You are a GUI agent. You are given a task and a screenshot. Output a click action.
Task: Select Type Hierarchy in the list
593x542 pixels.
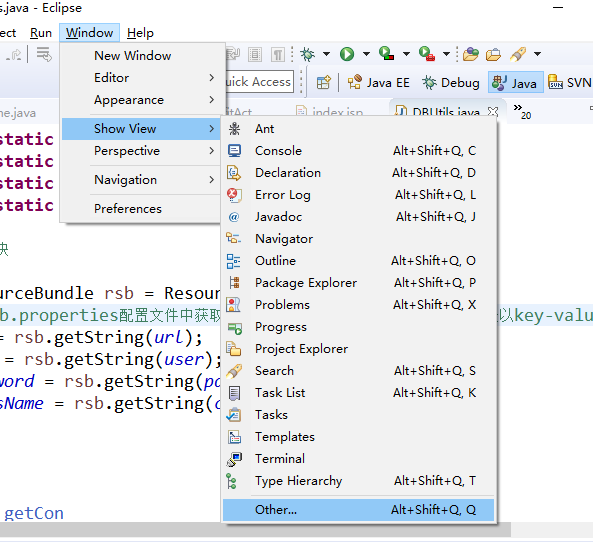(x=359, y=481)
